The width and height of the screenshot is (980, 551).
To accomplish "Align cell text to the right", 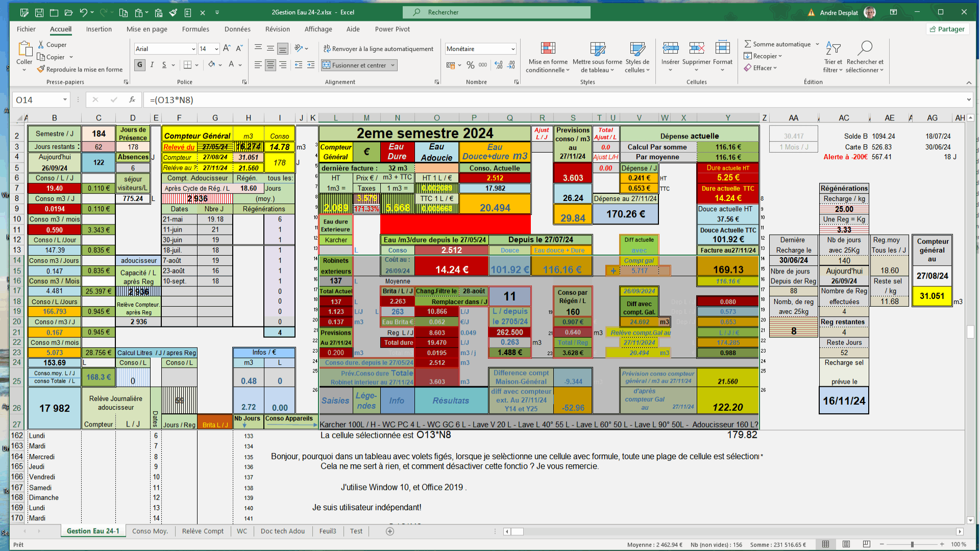I will 283,65.
